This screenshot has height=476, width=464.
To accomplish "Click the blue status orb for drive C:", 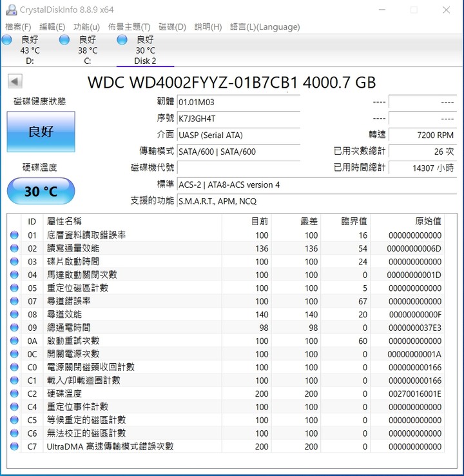I will [x=64, y=39].
